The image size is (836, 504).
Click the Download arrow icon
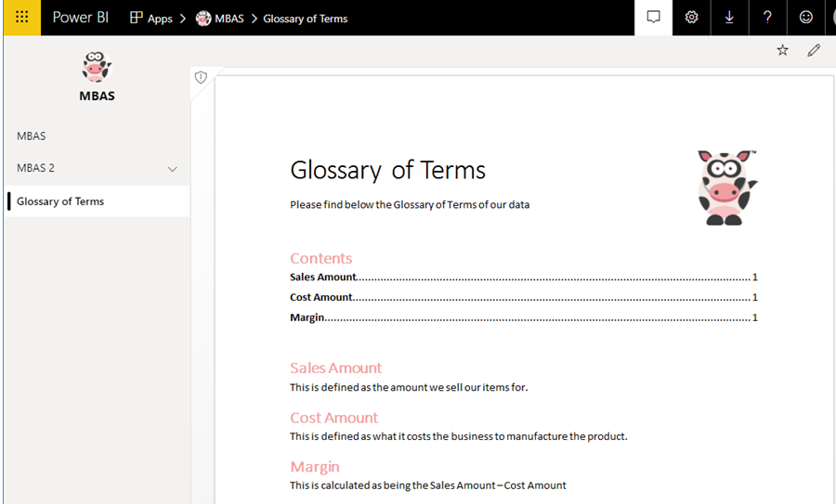pos(729,18)
